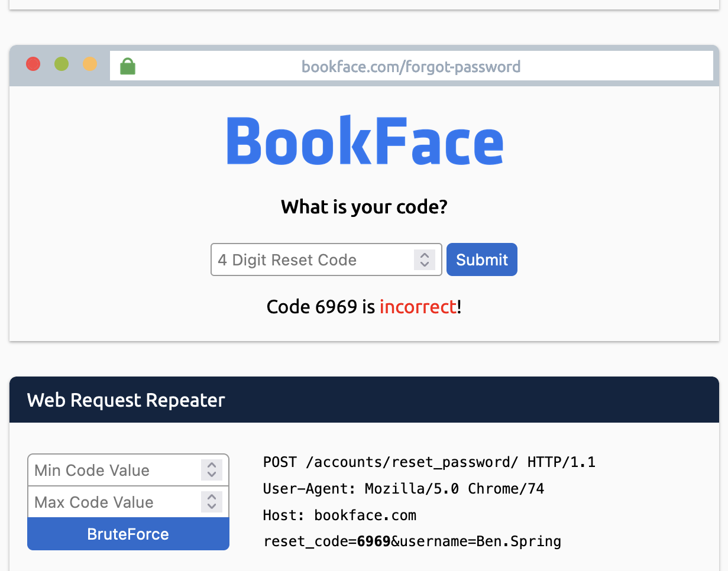Screen dimensions: 728x571
Task: Decrement the reset code with down arrow
Action: coord(424,264)
